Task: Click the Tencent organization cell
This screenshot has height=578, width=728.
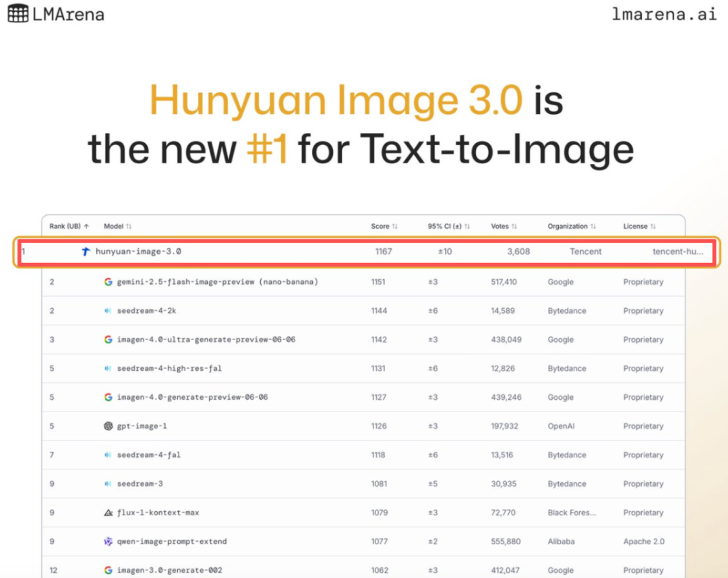Action: [586, 252]
